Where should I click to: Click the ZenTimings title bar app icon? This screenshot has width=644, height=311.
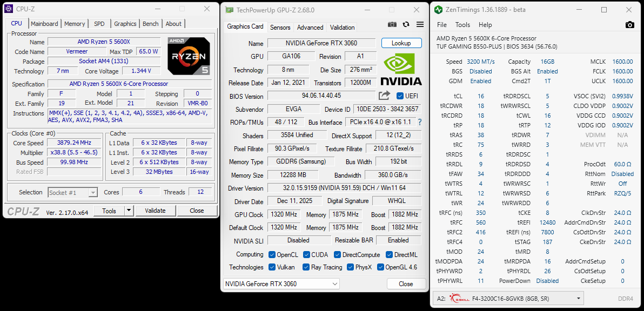pos(438,10)
